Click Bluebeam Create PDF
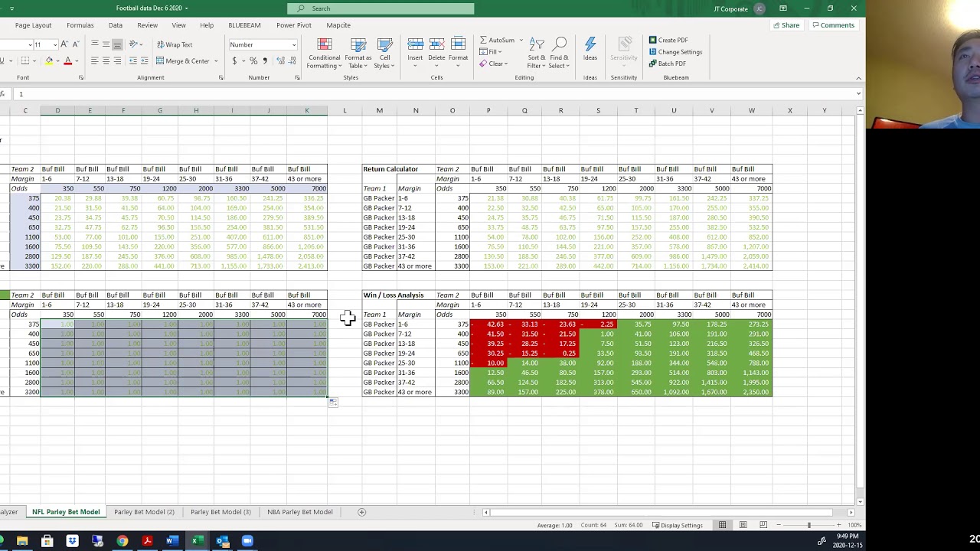This screenshot has height=551, width=980. tap(668, 40)
